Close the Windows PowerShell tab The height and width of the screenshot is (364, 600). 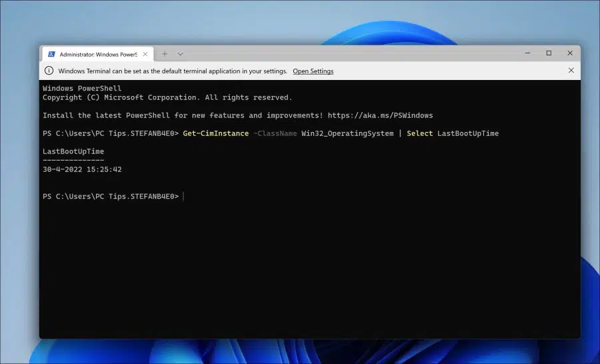[145, 55]
